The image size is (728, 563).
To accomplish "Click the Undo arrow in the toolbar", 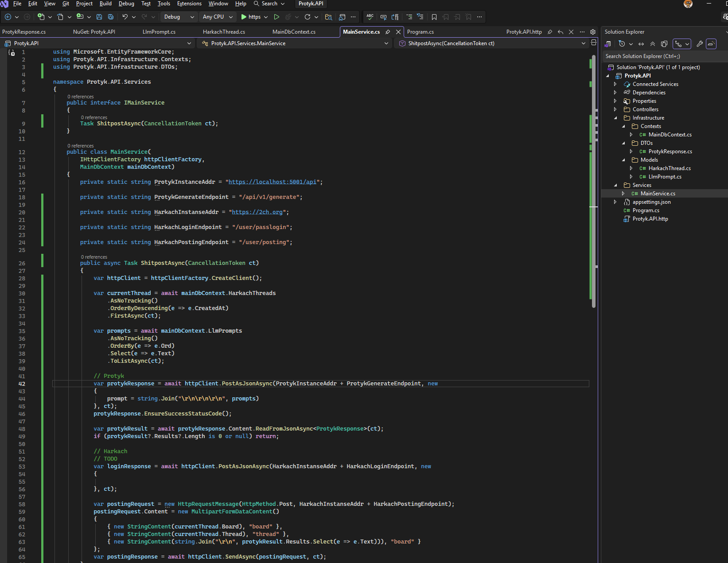I will (125, 17).
